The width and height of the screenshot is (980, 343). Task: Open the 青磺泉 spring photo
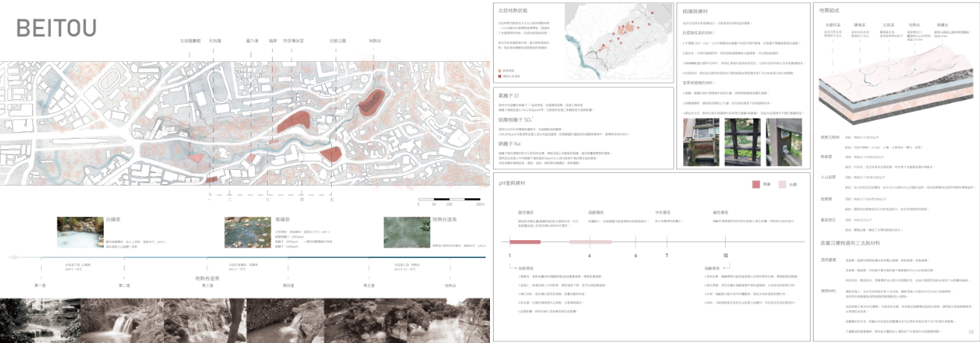(x=248, y=232)
